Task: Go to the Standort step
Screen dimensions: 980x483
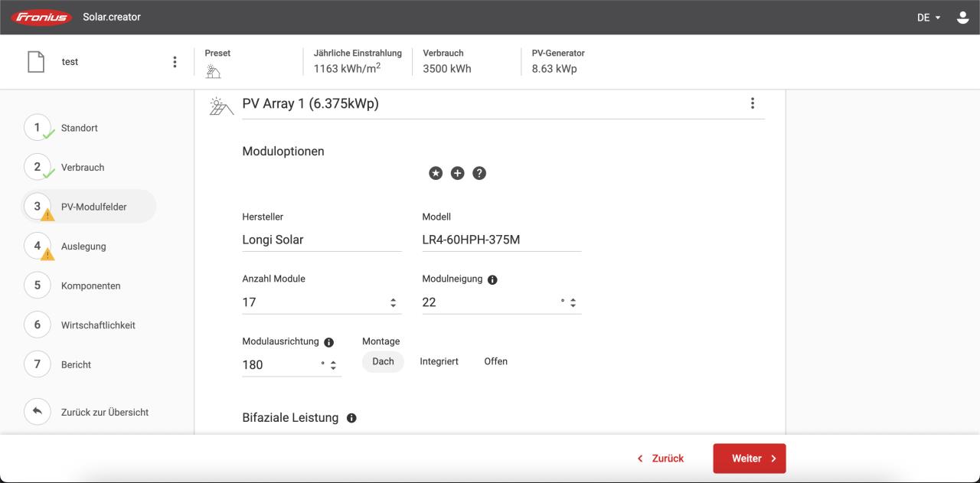Action: (x=79, y=128)
